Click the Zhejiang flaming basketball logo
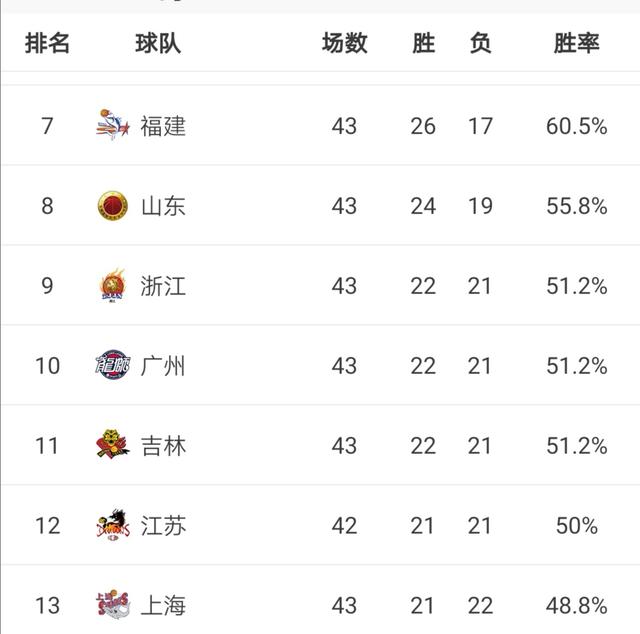This screenshot has width=640, height=634. 113,285
